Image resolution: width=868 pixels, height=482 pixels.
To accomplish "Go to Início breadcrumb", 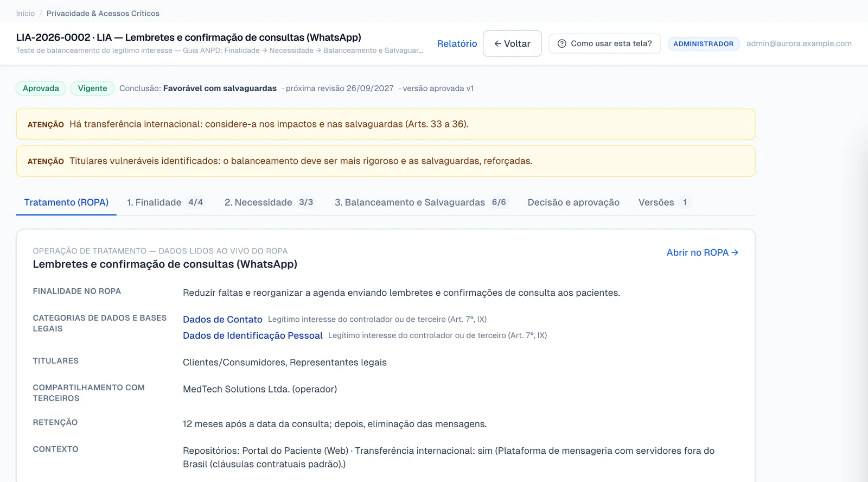I will (25, 14).
